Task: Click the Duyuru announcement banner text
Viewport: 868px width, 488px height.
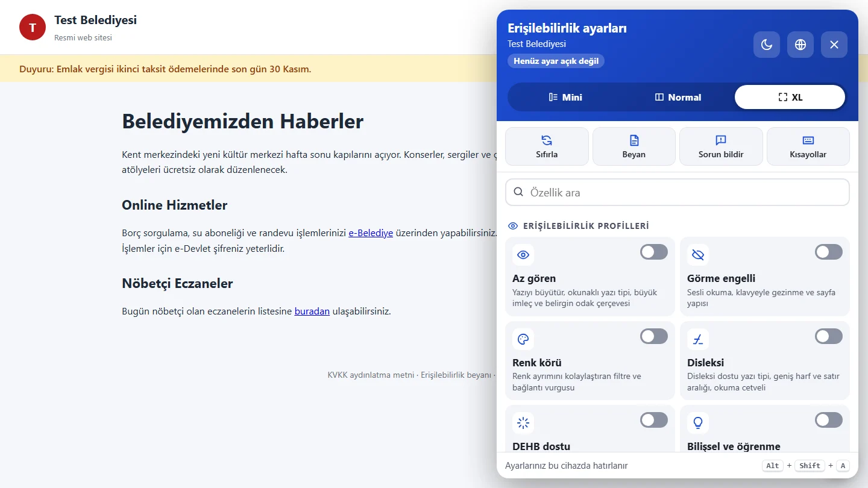Action: (165, 69)
